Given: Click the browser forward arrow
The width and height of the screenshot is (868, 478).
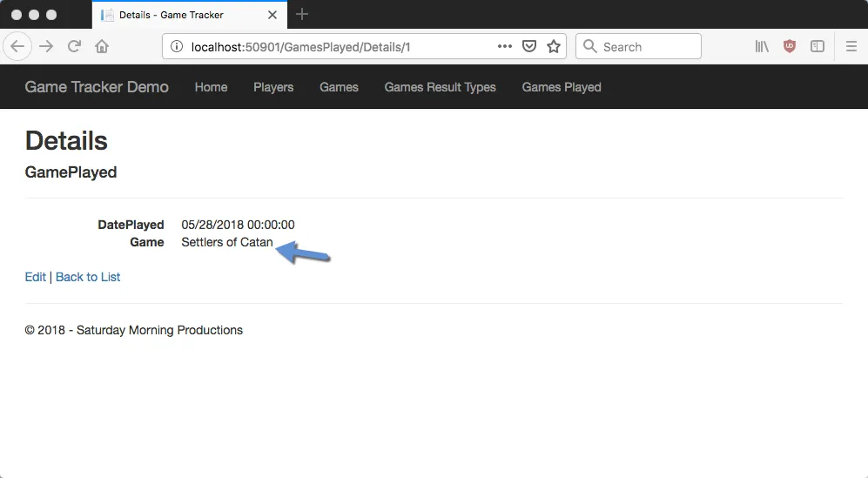Looking at the screenshot, I should [x=46, y=46].
